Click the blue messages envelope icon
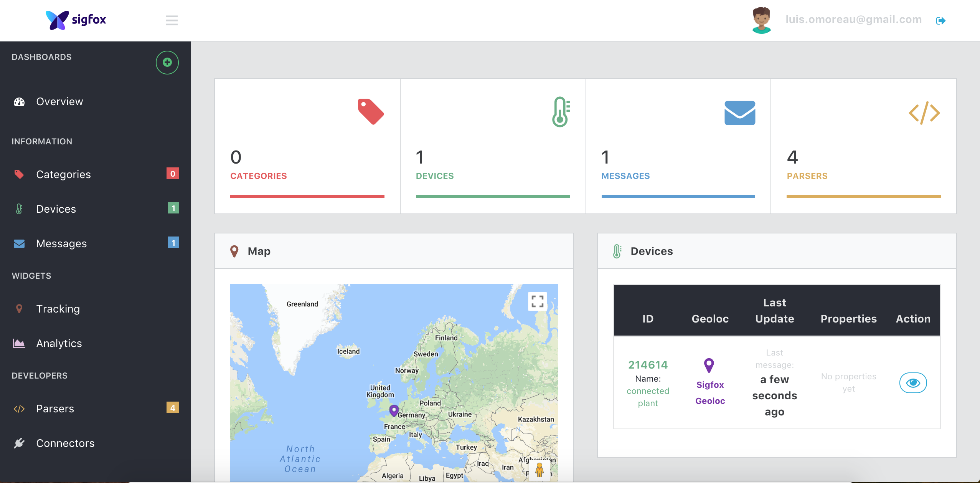 coord(739,113)
